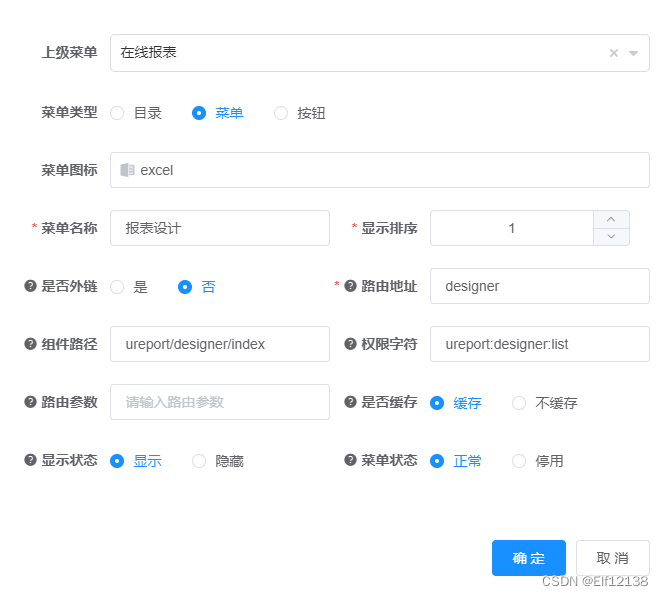This screenshot has height=596, width=663.
Task: Select the 停用 menu status radio
Action: click(519, 461)
